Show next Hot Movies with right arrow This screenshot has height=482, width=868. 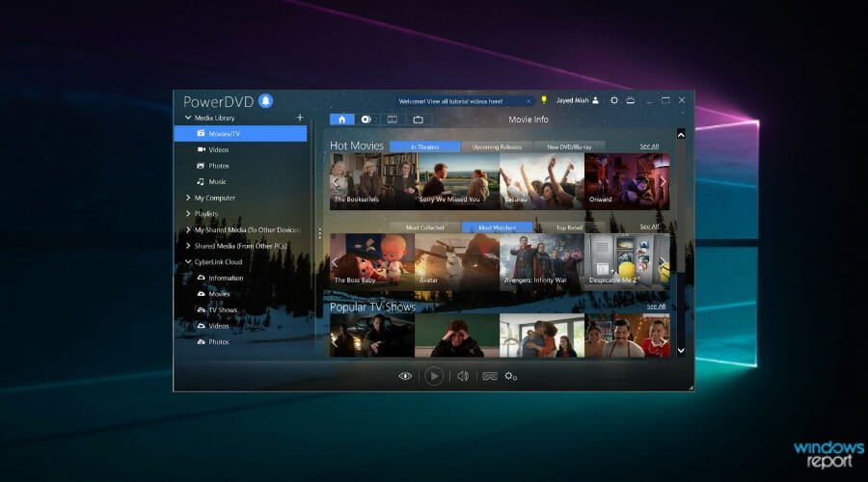pos(663,181)
